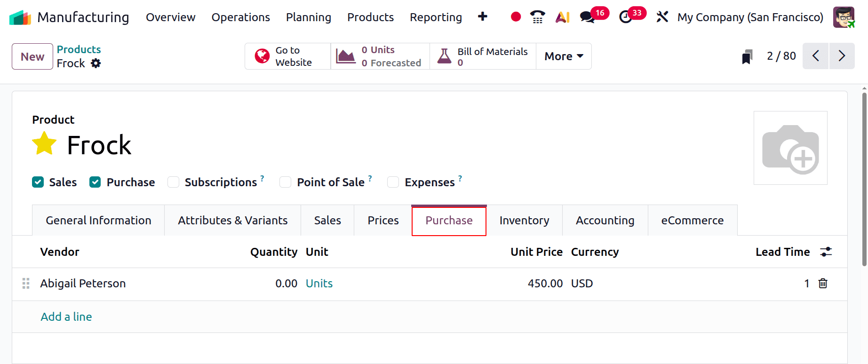Open the column settings icon next to Lead Time
This screenshot has width=868, height=364.
(x=826, y=252)
